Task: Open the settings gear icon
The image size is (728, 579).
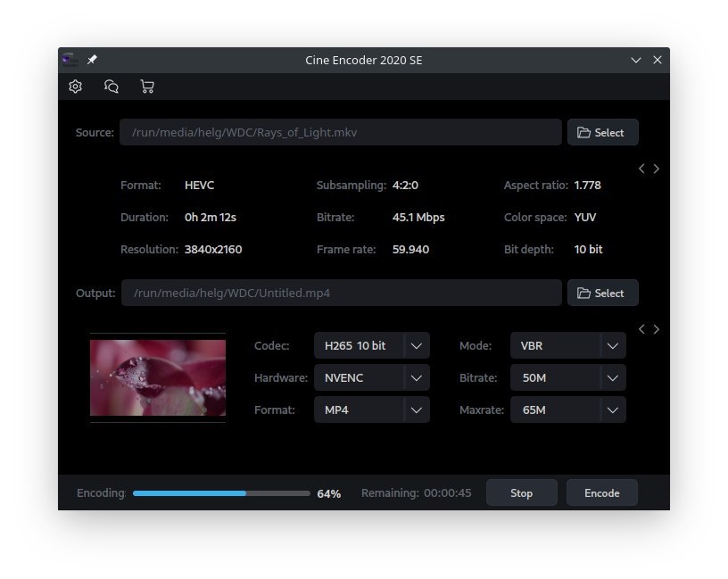Action: pos(75,87)
